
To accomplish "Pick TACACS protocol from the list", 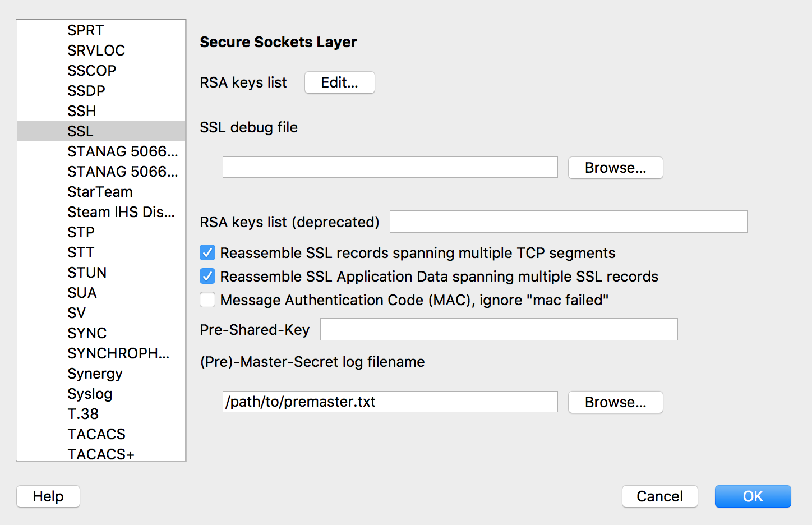I will click(96, 434).
